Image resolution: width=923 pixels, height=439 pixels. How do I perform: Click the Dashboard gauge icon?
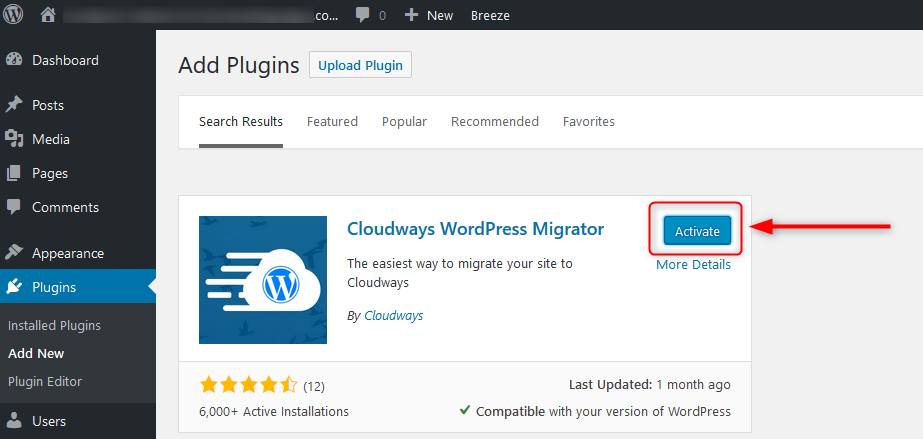pos(14,60)
